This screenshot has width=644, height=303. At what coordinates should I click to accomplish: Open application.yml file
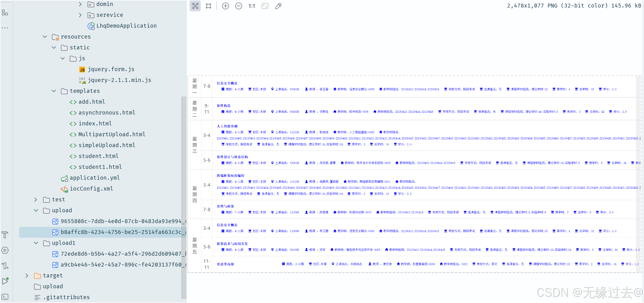pyautogui.click(x=95, y=178)
